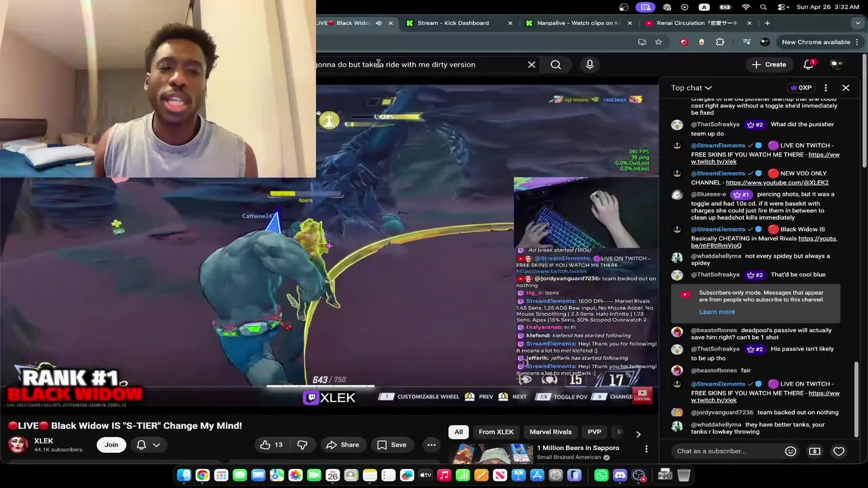Open Wi-Fi menu in menu bar
The height and width of the screenshot is (488, 868).
tap(746, 7)
